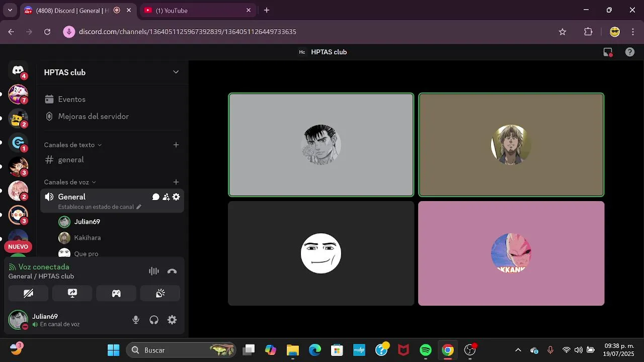The width and height of the screenshot is (644, 362).
Task: Open noise suppression waveform icon
Action: (154, 271)
